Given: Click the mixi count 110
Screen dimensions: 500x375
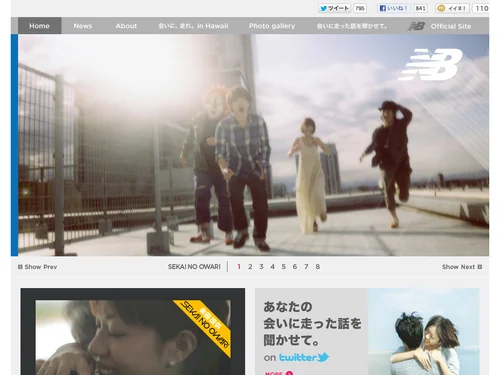Looking at the screenshot, I should tap(481, 8).
